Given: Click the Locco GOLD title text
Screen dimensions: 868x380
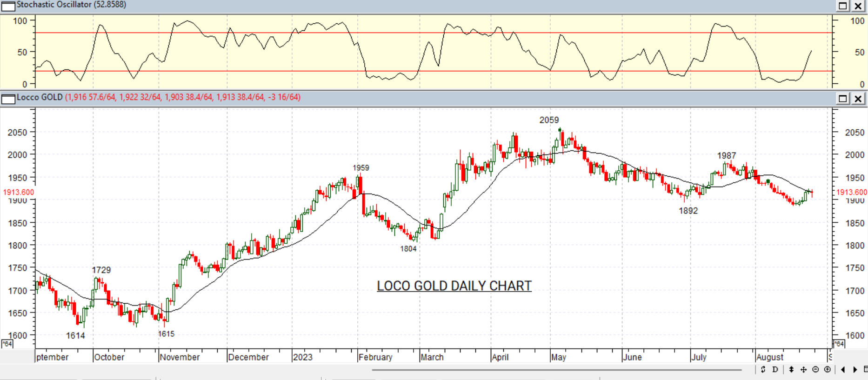Looking at the screenshot, I should [x=40, y=97].
